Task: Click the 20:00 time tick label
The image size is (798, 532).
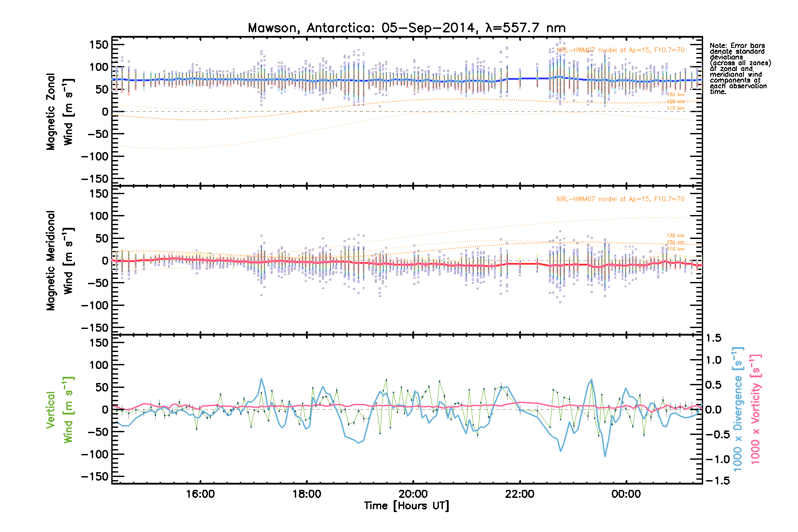Action: tap(413, 494)
